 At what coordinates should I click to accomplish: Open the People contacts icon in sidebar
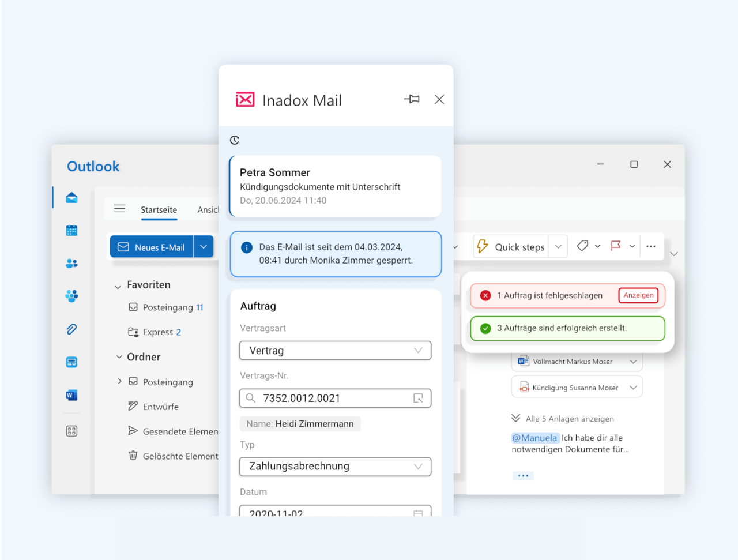tap(71, 264)
